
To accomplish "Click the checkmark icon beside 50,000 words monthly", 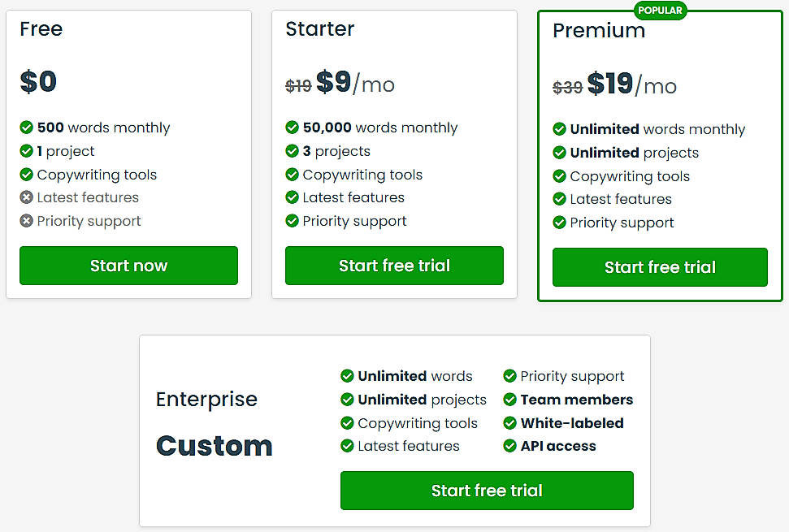I will [293, 128].
